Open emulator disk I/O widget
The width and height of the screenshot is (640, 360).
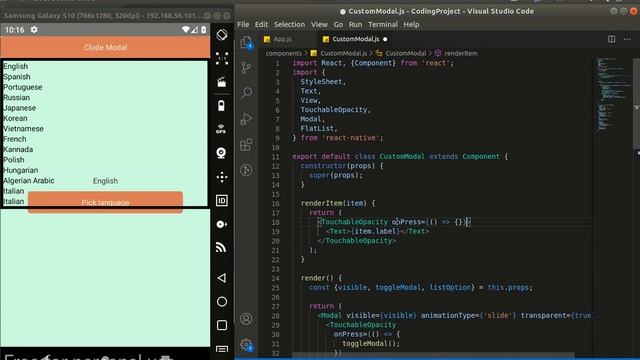[222, 224]
